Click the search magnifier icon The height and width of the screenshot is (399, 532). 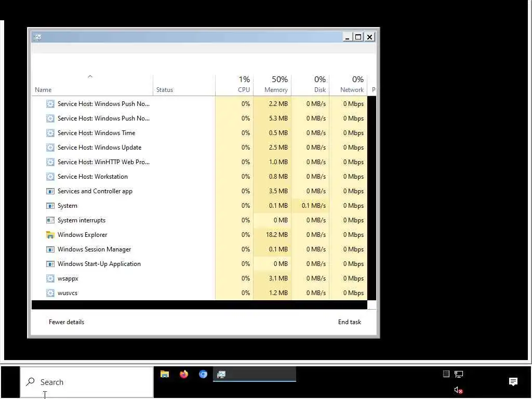[31, 382]
